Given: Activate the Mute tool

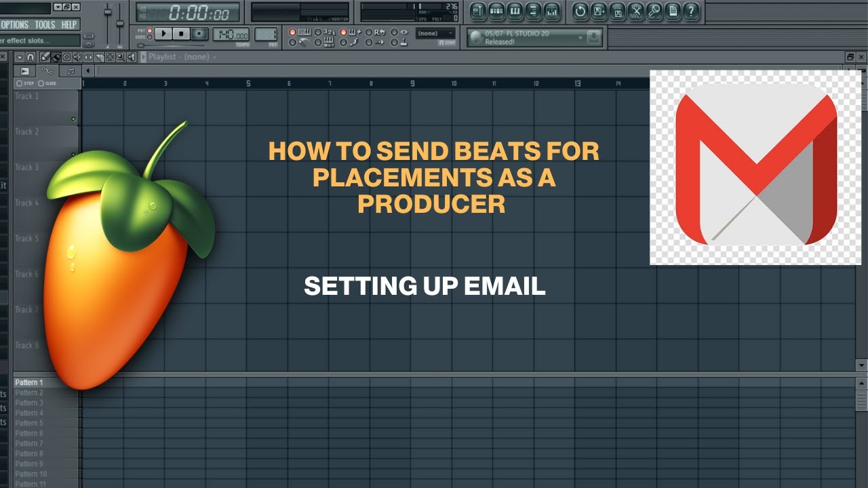Looking at the screenshot, I should (76, 57).
